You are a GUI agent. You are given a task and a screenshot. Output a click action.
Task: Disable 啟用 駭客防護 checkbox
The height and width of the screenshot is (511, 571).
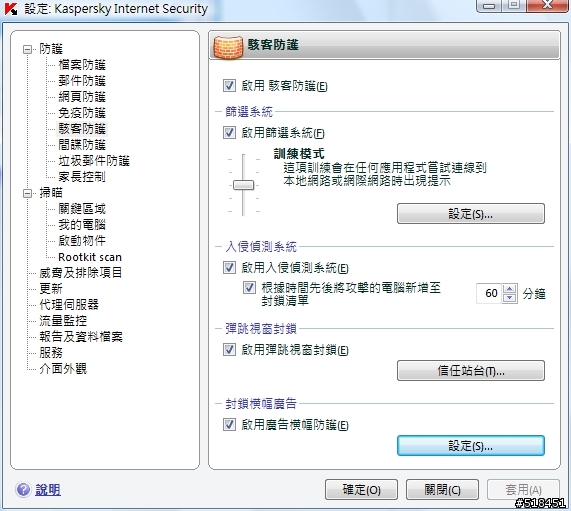[229, 86]
